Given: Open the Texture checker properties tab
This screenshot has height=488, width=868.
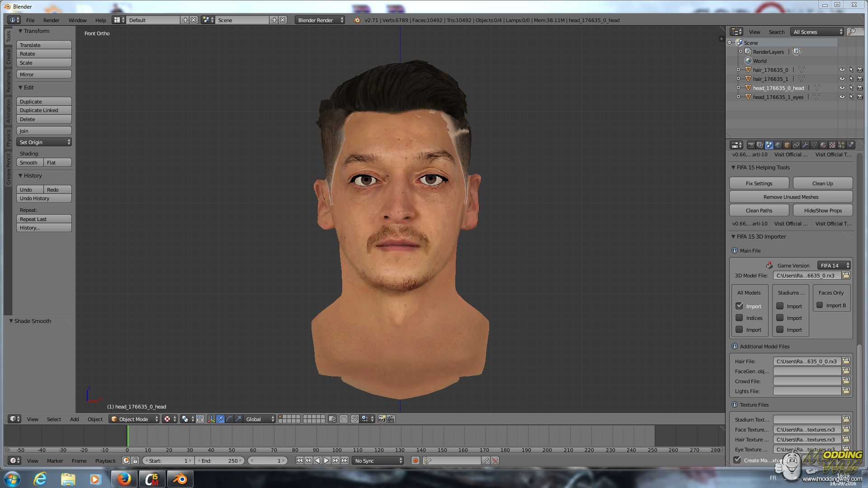Looking at the screenshot, I should click(832, 145).
